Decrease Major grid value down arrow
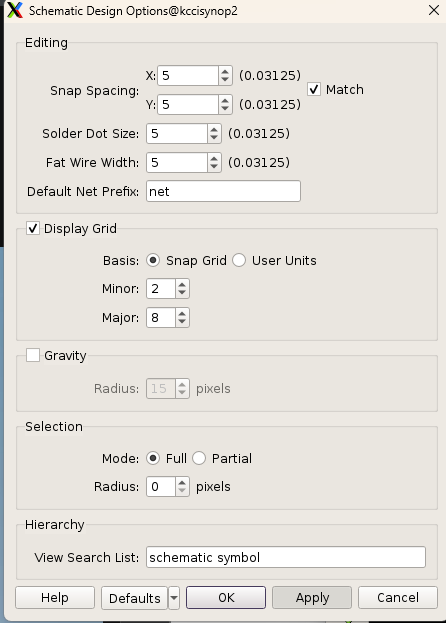The image size is (446, 623). tap(182, 322)
